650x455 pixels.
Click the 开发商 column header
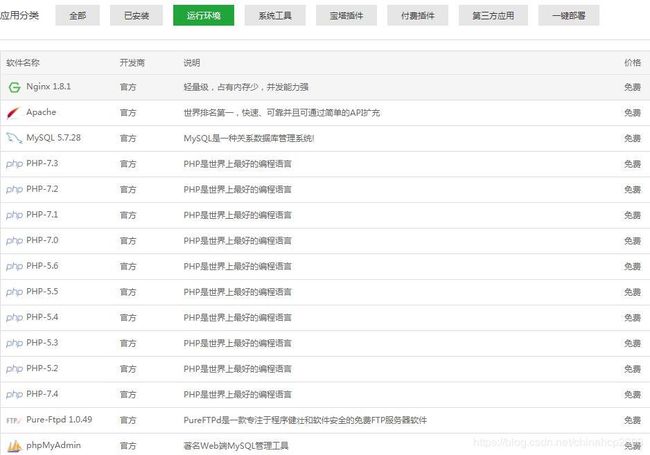click(132, 63)
